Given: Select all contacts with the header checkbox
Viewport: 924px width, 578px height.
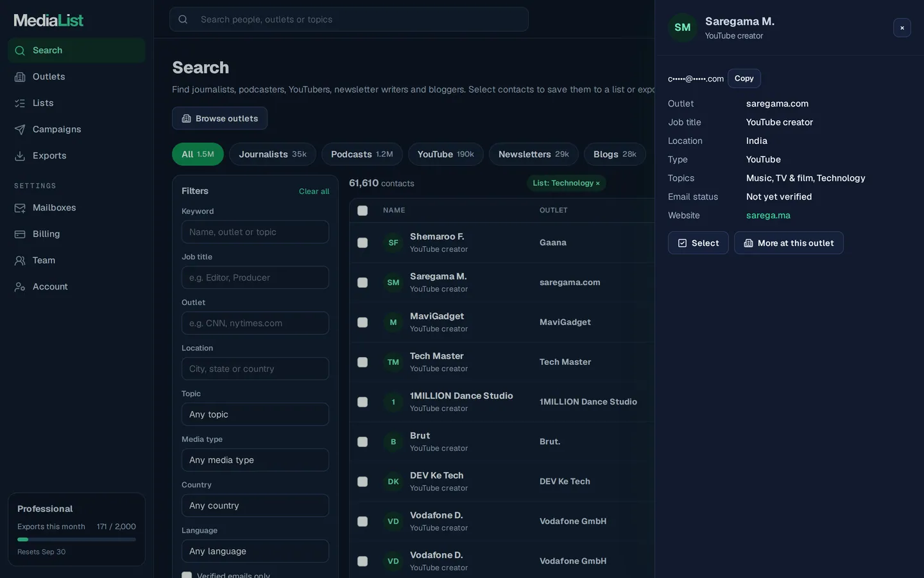Looking at the screenshot, I should click(x=363, y=211).
